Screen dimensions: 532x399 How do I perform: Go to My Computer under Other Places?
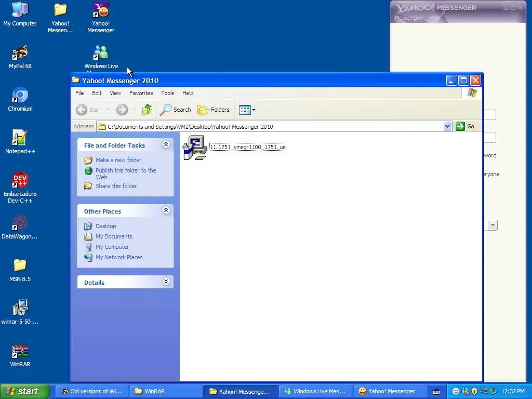tap(112, 247)
